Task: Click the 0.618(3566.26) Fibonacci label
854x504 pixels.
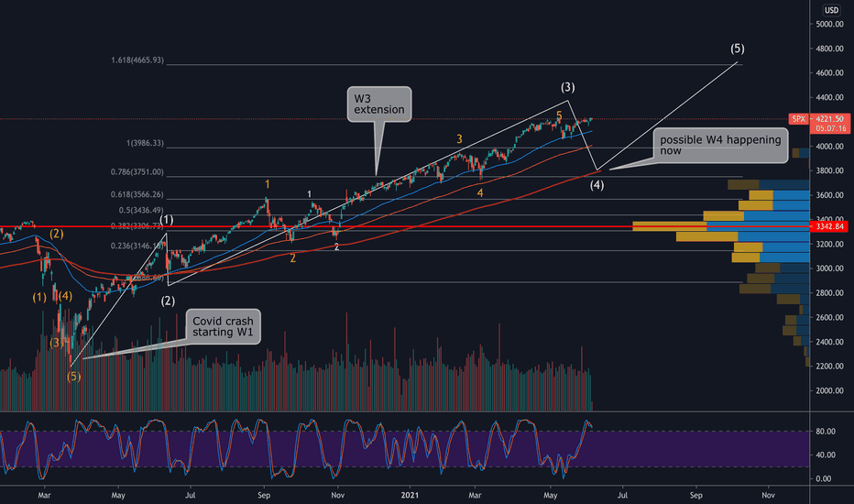Action: pyautogui.click(x=137, y=194)
